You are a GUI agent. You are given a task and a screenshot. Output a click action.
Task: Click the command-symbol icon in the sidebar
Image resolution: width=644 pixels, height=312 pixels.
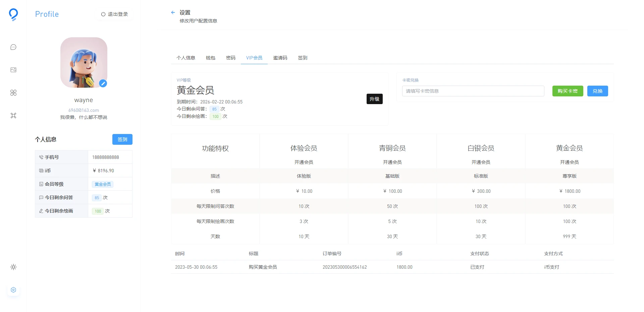[13, 116]
